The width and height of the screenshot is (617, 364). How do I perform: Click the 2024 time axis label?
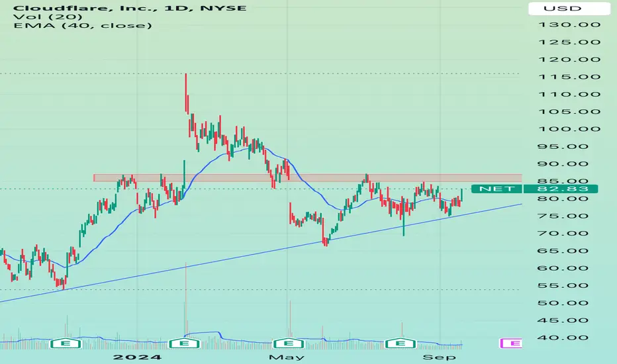[137, 357]
